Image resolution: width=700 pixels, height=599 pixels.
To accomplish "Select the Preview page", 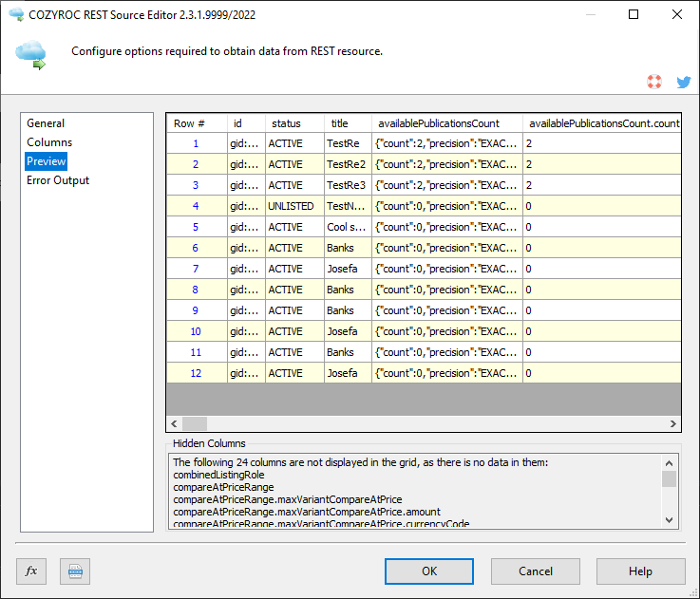I will (x=47, y=161).
